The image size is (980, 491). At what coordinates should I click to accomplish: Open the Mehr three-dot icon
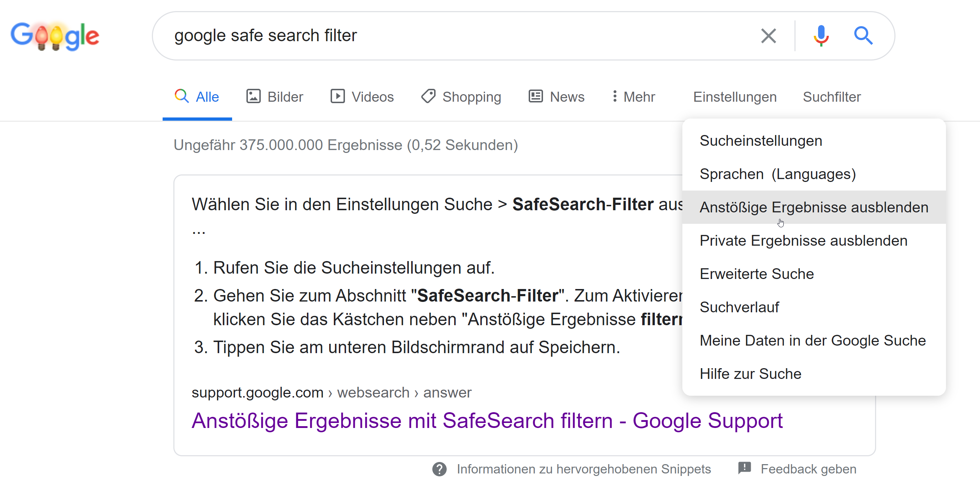[x=615, y=96]
